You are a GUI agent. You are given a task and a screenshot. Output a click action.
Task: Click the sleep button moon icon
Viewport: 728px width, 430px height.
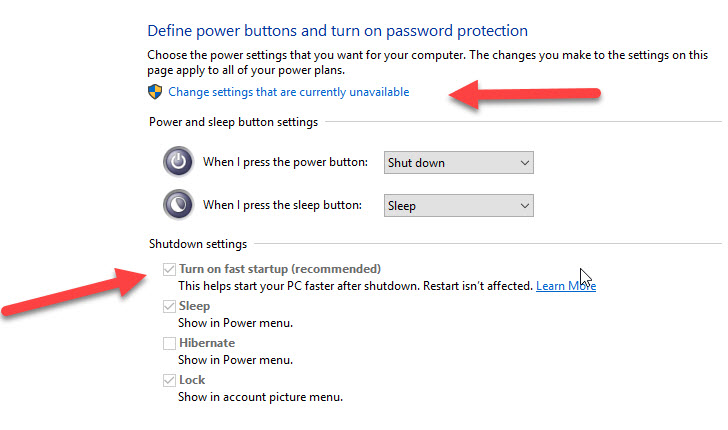coord(178,204)
